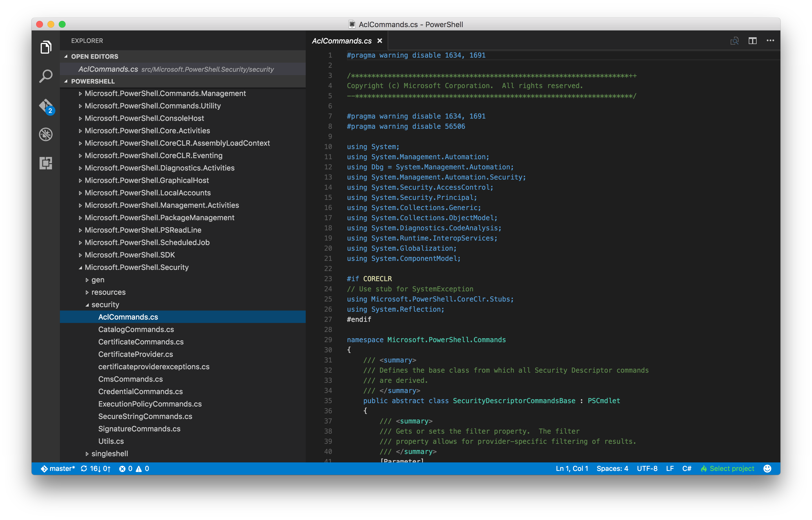Change language mode C#
This screenshot has height=520, width=812.
tap(687, 468)
